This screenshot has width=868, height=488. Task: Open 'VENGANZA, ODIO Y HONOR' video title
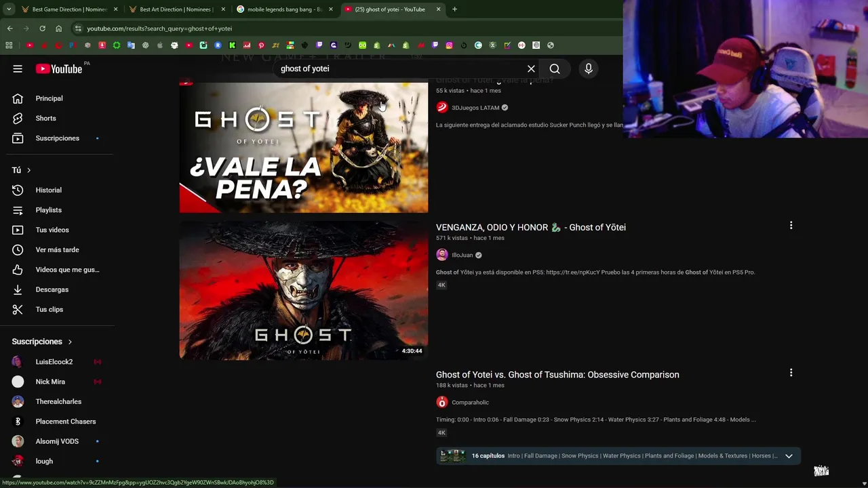pos(531,227)
